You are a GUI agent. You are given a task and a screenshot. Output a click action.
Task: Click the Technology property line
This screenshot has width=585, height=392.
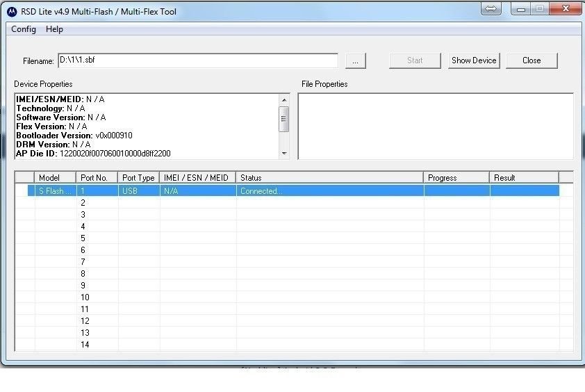pos(51,108)
